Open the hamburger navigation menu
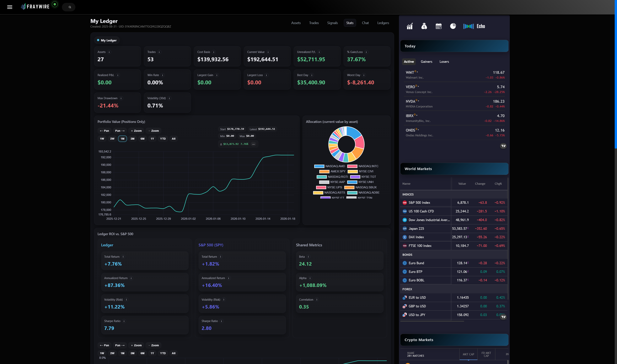The height and width of the screenshot is (364, 617). pyautogui.click(x=10, y=7)
